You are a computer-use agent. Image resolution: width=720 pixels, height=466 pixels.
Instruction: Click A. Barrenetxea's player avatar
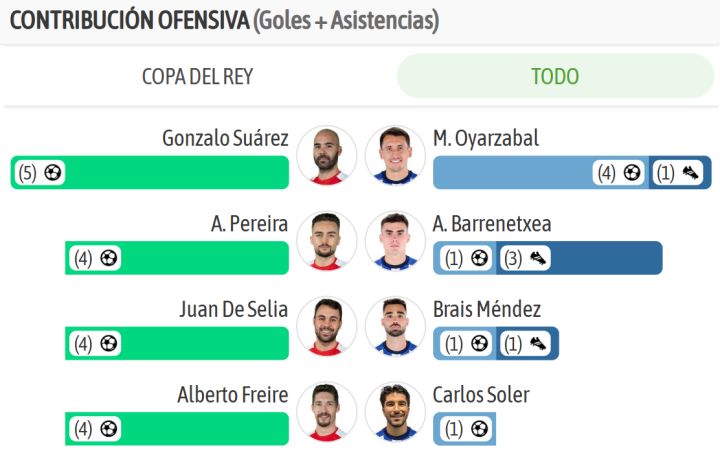pyautogui.click(x=395, y=240)
